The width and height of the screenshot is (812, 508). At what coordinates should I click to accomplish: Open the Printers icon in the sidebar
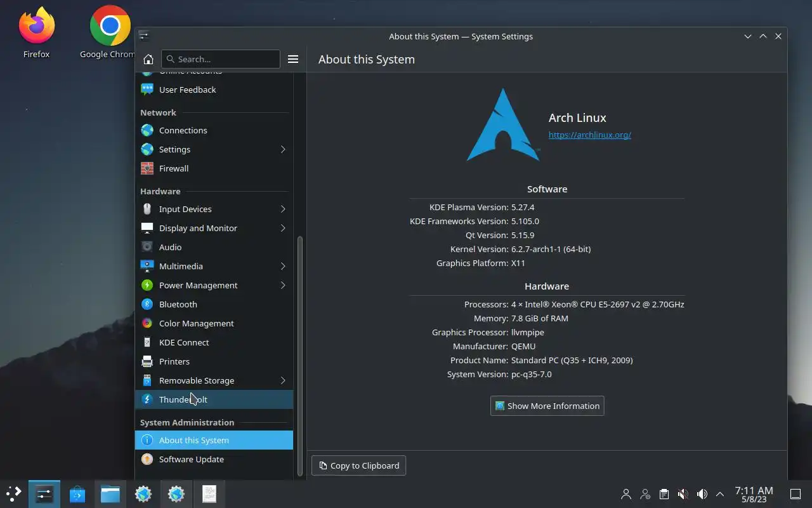(x=147, y=361)
